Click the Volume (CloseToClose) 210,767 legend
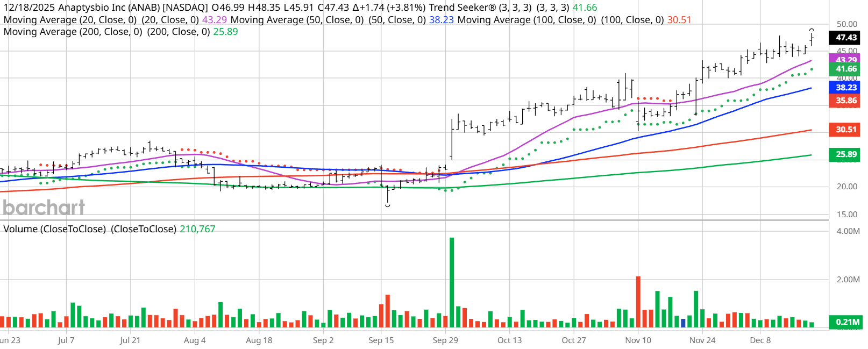 point(109,229)
